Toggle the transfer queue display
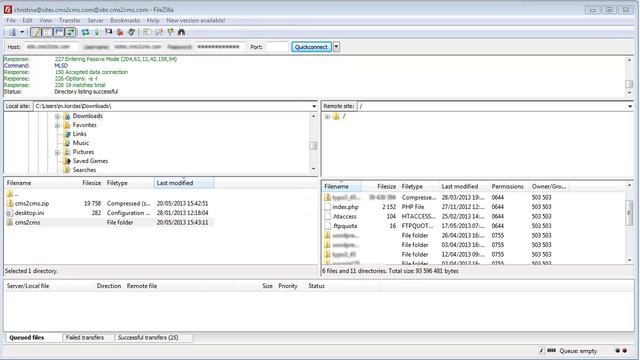640x360 pixels. click(x=70, y=32)
